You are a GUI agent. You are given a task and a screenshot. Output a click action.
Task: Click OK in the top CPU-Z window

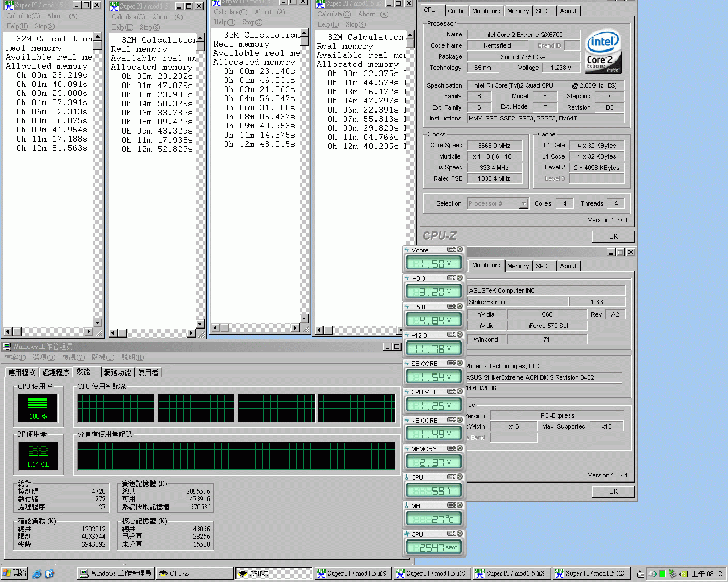(613, 236)
